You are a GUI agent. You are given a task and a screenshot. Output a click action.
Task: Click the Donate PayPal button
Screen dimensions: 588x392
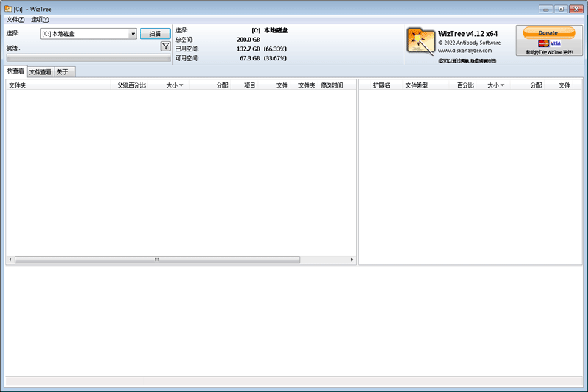pyautogui.click(x=548, y=32)
